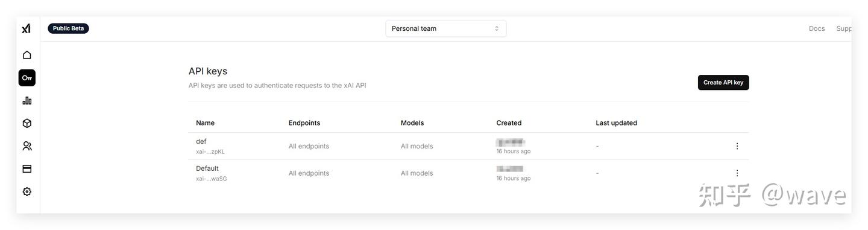Click the Public Beta badge

pyautogui.click(x=68, y=28)
